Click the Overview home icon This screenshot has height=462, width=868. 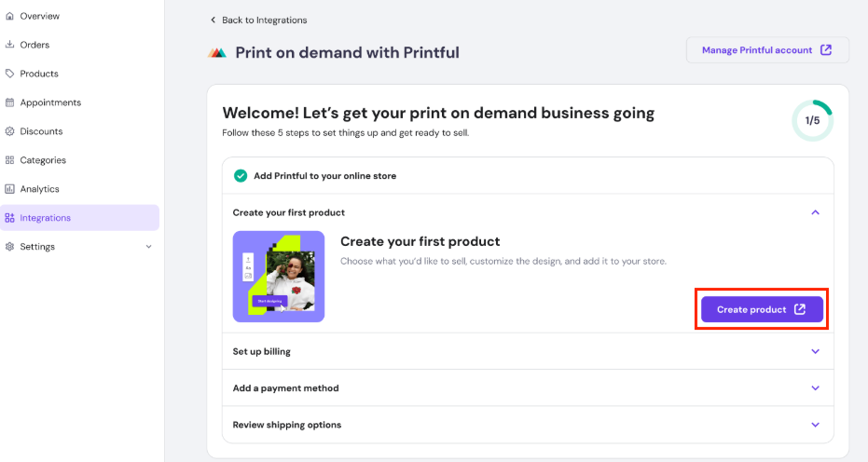(9, 16)
